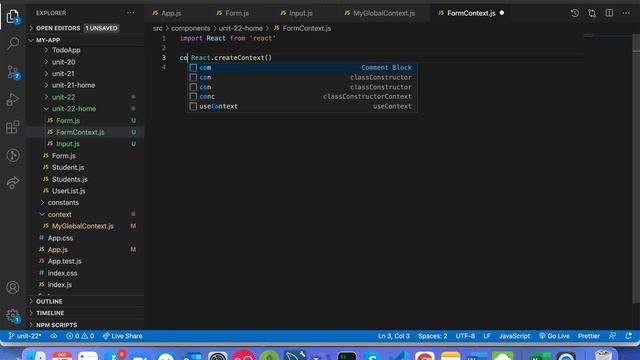Image resolution: width=640 pixels, height=360 pixels.
Task: Open Live Share view in activity bar
Action: pos(13,183)
